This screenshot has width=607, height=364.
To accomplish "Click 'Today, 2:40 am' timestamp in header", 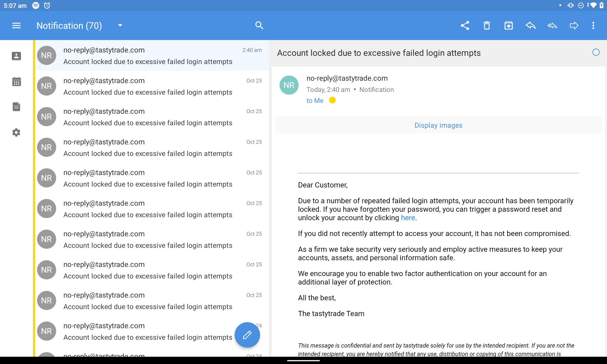I will [x=328, y=90].
